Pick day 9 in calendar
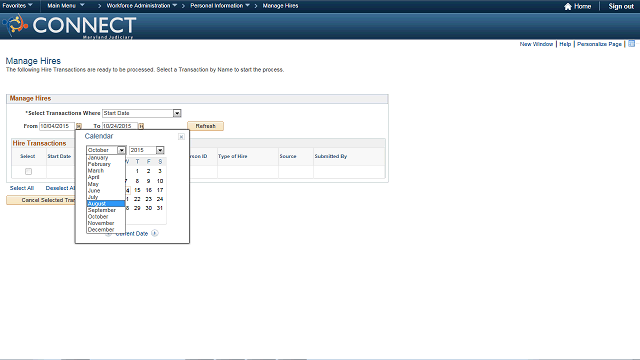This screenshot has width=640, height=360. (x=149, y=181)
